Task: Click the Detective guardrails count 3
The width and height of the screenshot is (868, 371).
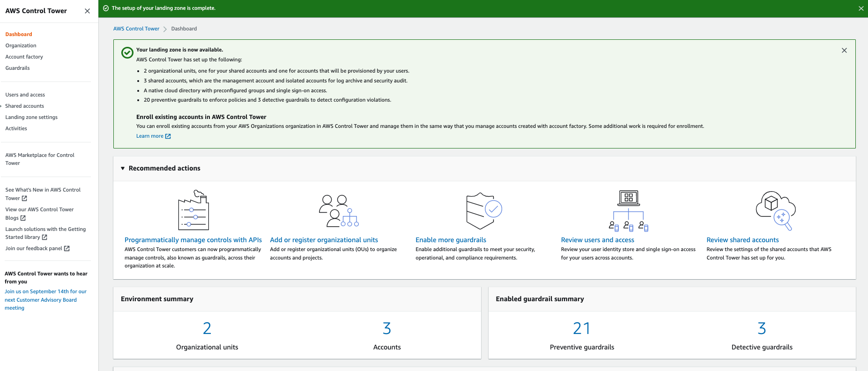Action: tap(762, 328)
